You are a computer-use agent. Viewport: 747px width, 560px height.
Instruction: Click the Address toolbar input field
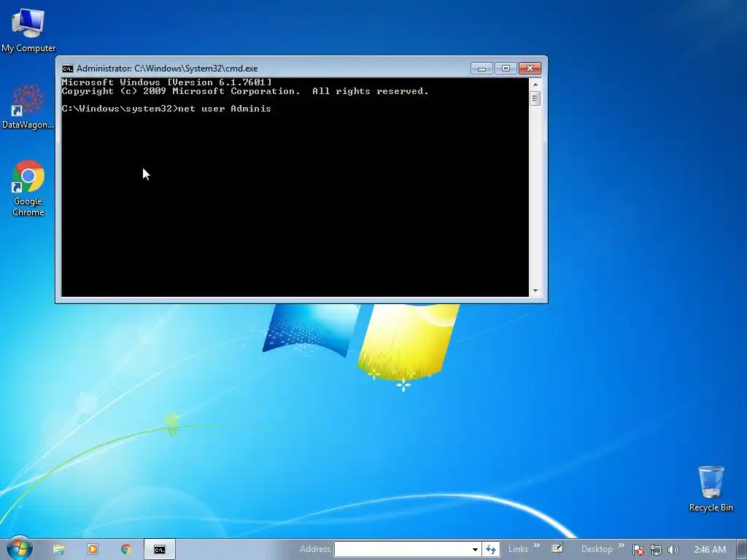pyautogui.click(x=403, y=549)
